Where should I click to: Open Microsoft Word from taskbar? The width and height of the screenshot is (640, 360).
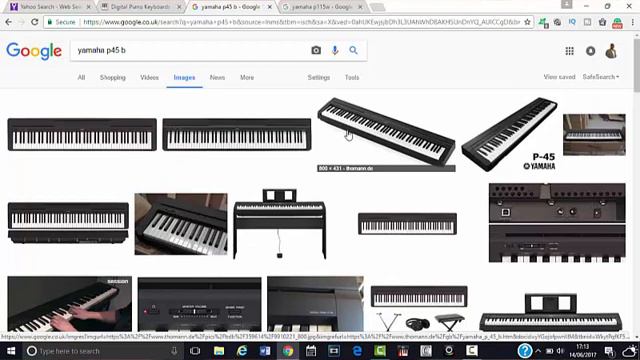click(x=265, y=351)
